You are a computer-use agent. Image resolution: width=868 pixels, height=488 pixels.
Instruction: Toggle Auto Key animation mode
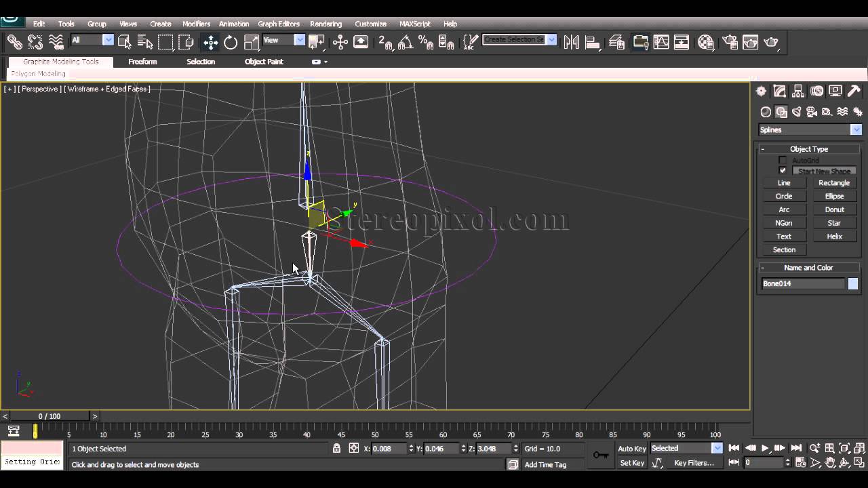point(632,448)
